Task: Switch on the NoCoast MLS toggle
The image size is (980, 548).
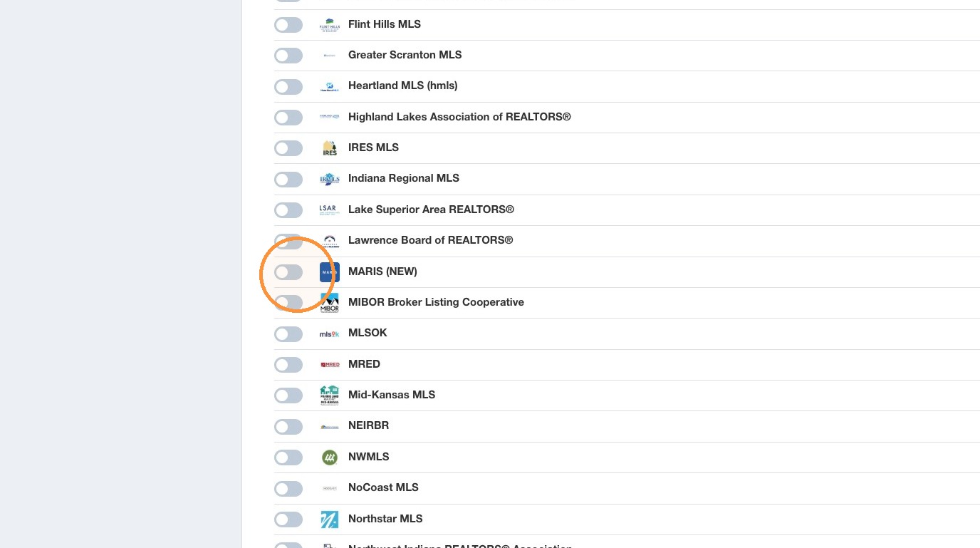Action: click(x=288, y=489)
